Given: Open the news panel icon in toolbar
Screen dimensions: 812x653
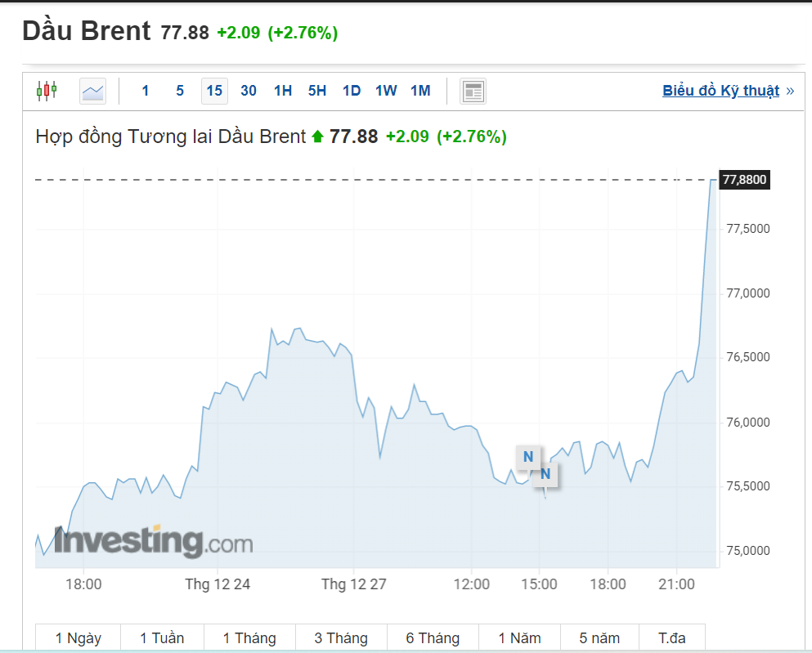Looking at the screenshot, I should tap(473, 91).
